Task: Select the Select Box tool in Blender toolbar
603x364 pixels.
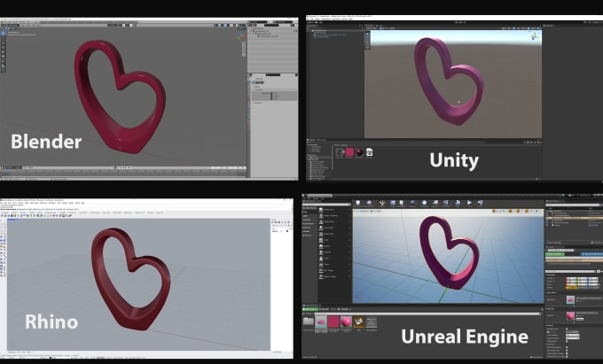Action: [3, 33]
